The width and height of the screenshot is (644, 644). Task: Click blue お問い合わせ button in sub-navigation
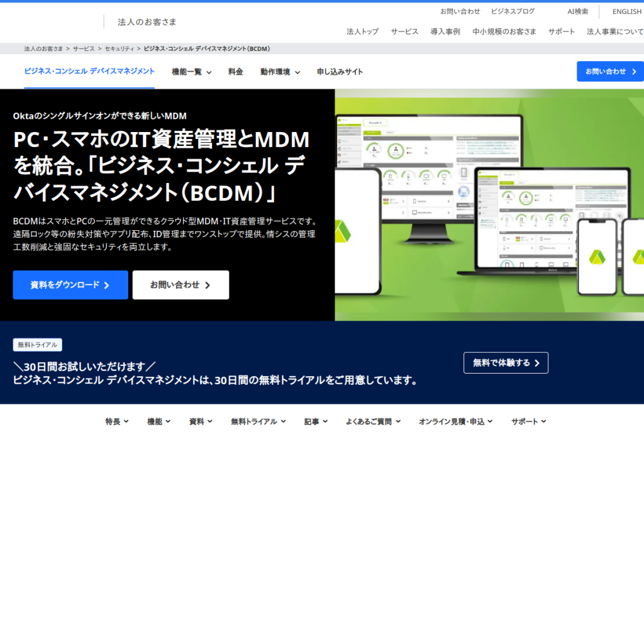coord(610,72)
